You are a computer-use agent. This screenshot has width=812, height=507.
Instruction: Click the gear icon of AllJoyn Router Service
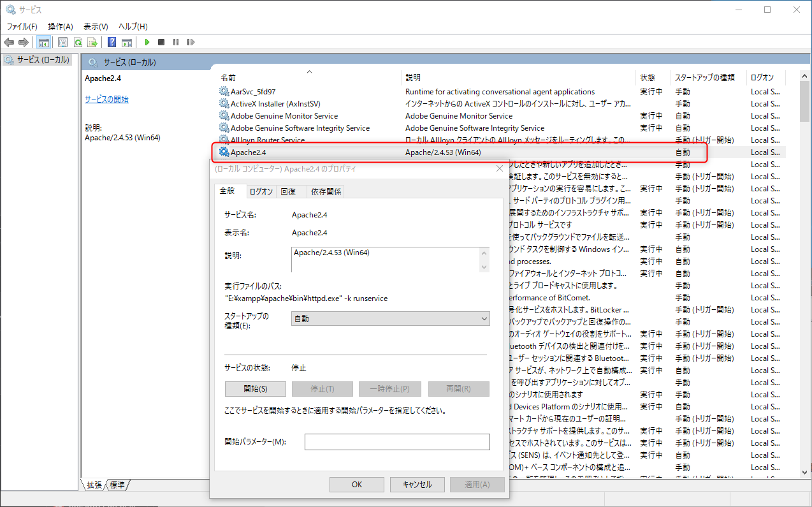[x=224, y=140]
